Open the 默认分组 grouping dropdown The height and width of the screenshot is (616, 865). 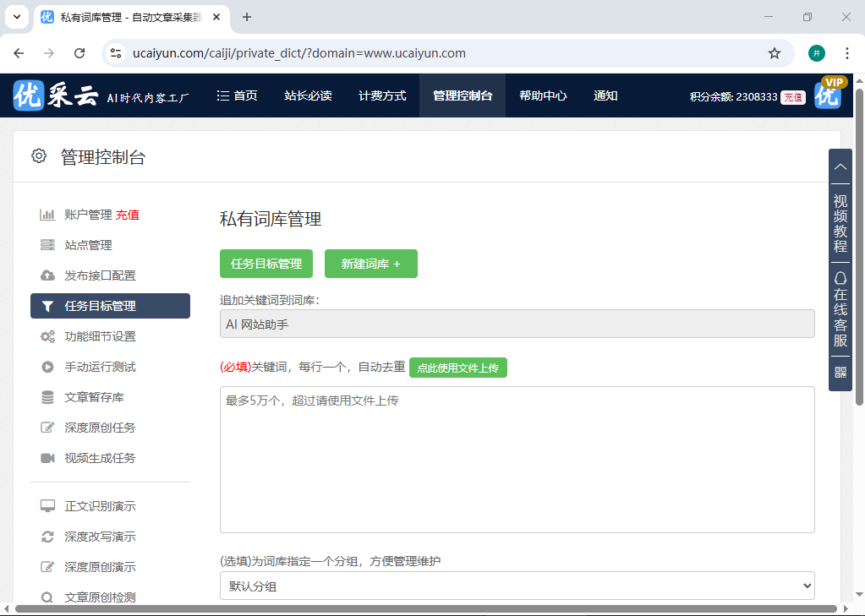[517, 586]
